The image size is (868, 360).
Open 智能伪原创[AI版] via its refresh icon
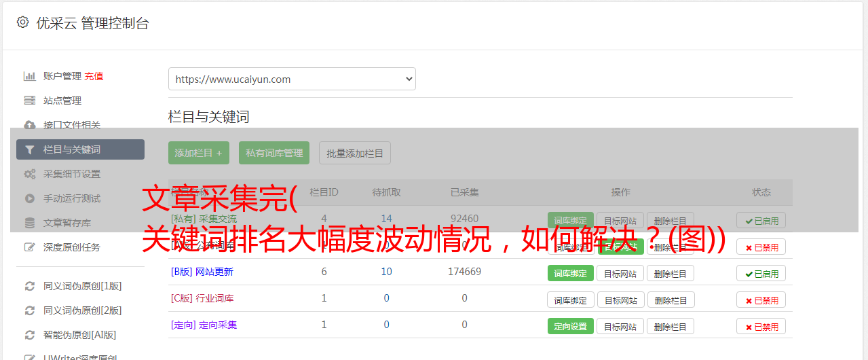pyautogui.click(x=29, y=335)
